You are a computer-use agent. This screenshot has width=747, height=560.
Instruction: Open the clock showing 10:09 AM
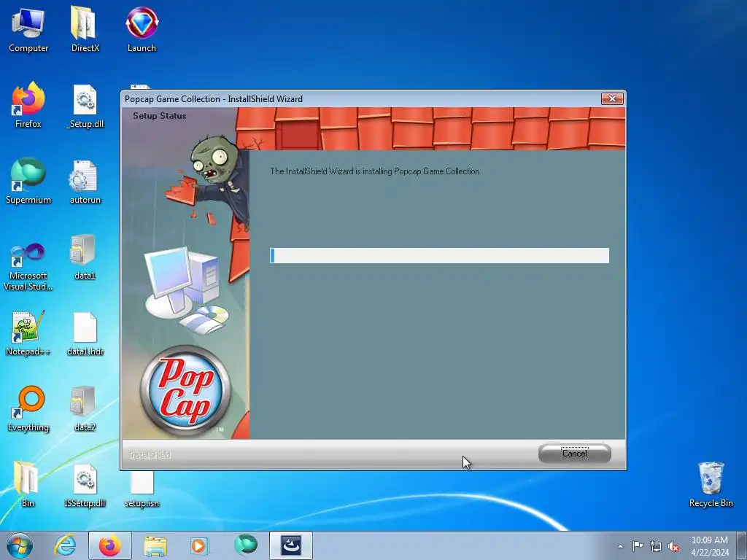tap(709, 546)
